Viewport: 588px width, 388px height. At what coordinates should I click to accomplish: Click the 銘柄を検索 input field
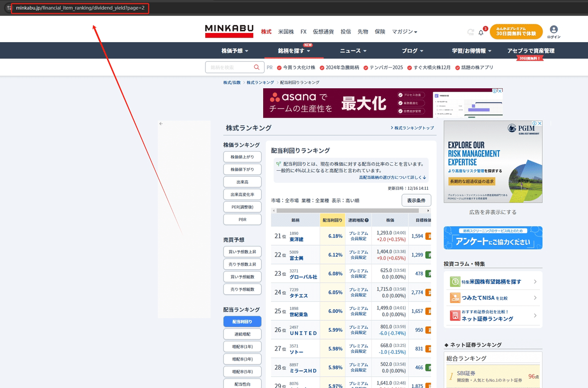[x=229, y=68]
